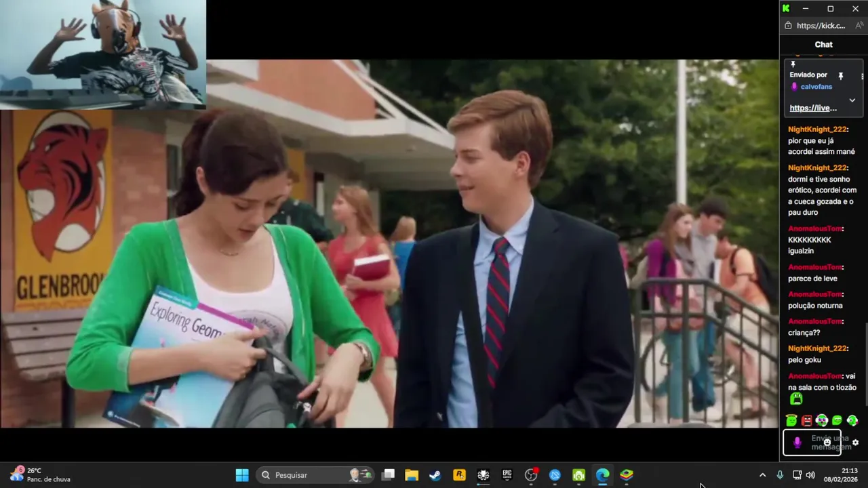Click the Kick logo in title bar
The image size is (868, 488).
coord(786,8)
